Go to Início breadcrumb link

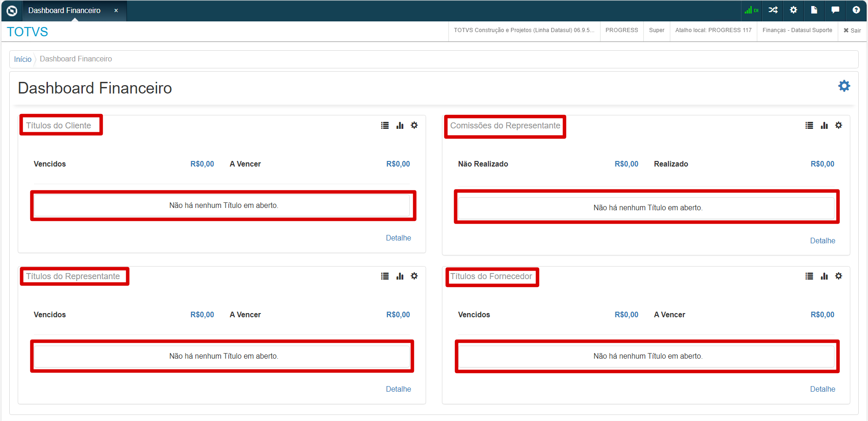(x=22, y=59)
